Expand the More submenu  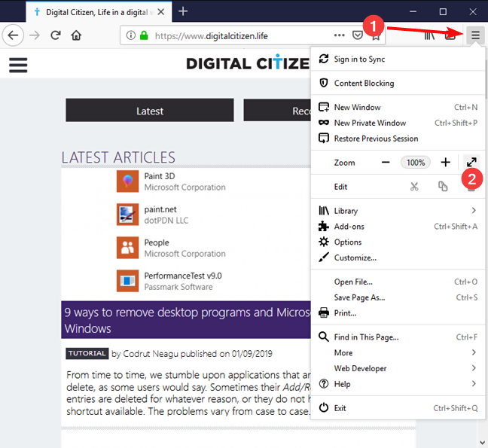coord(398,353)
